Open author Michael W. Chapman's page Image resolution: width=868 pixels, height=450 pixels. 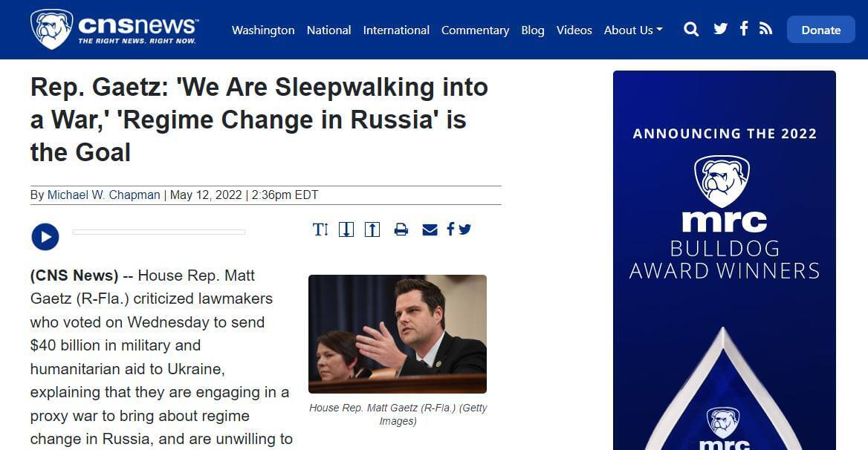point(103,195)
